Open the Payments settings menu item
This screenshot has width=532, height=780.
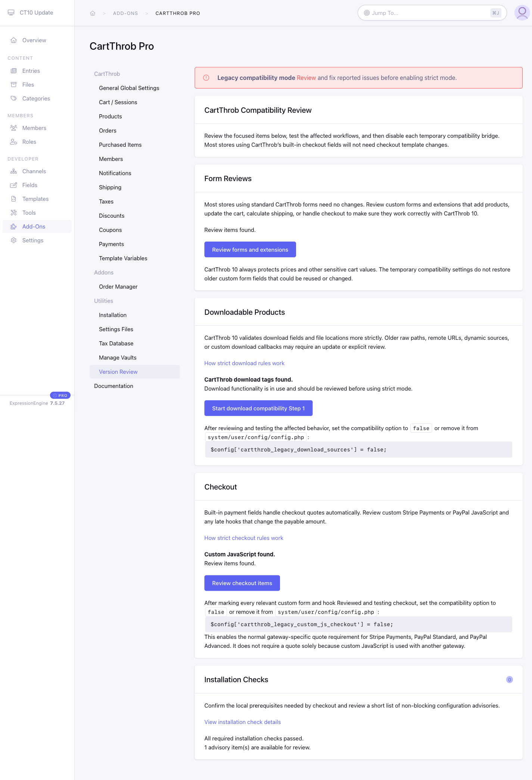(x=111, y=244)
